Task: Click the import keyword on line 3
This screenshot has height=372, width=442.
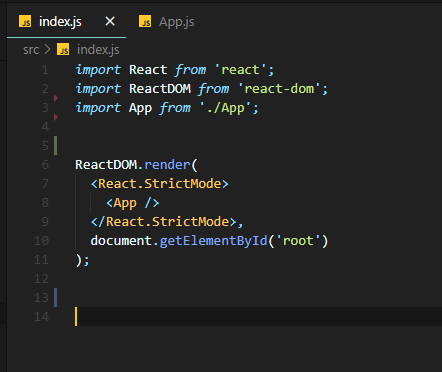Action: click(98, 108)
